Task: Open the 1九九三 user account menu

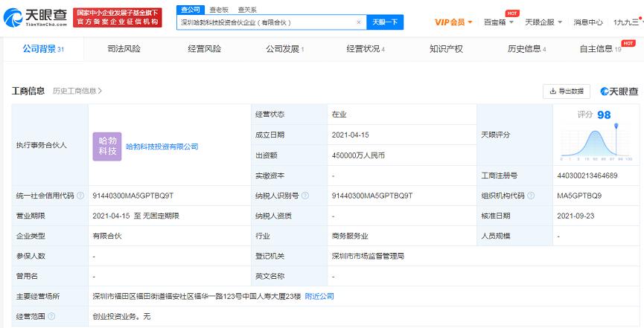Action: click(x=628, y=22)
